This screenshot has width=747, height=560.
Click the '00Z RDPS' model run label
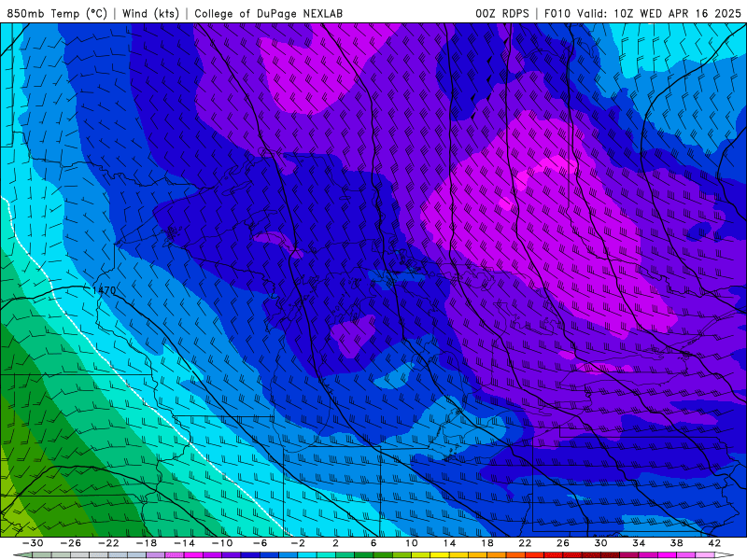(502, 13)
